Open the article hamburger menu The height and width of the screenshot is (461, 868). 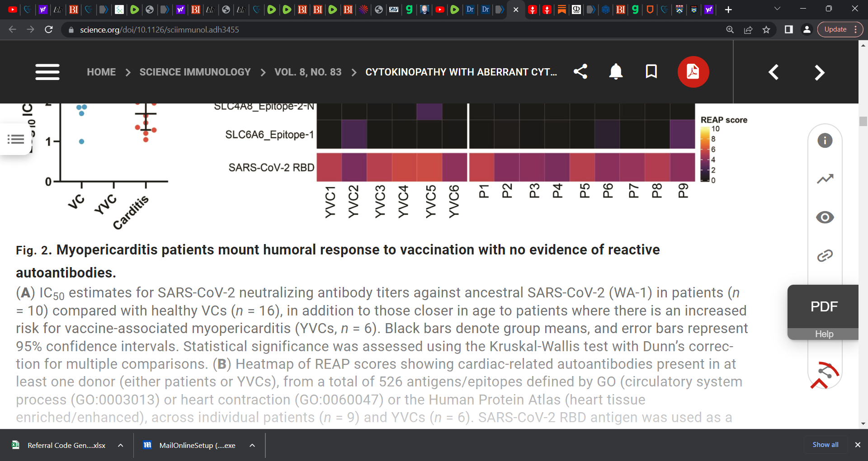47,72
